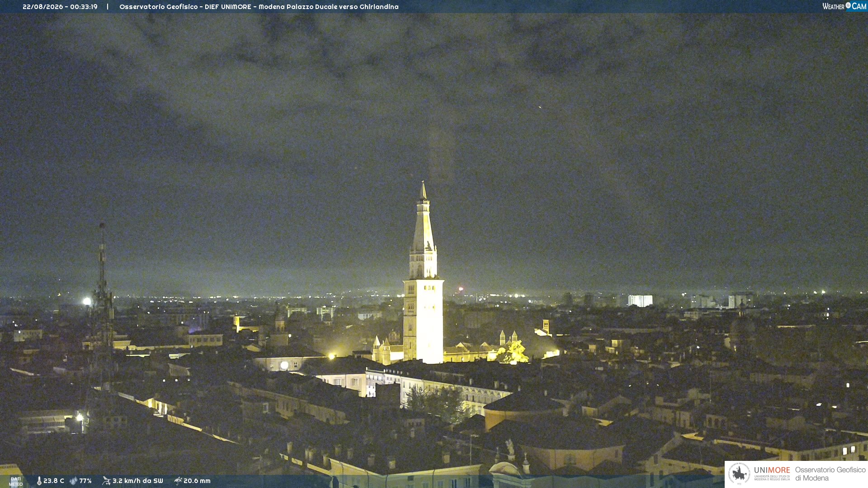Screen dimensions: 868x488
Task: Click the UNIMORE university seal emblem
Action: (739, 474)
